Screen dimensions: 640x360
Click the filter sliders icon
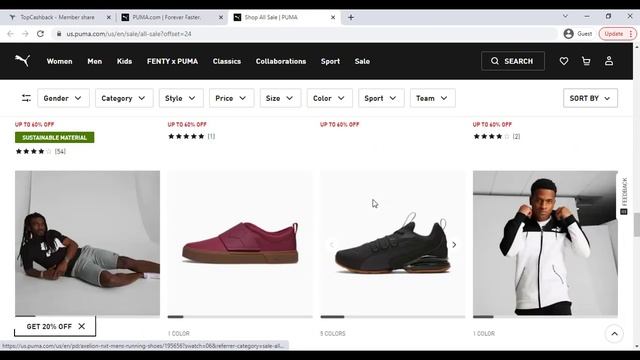click(x=26, y=98)
